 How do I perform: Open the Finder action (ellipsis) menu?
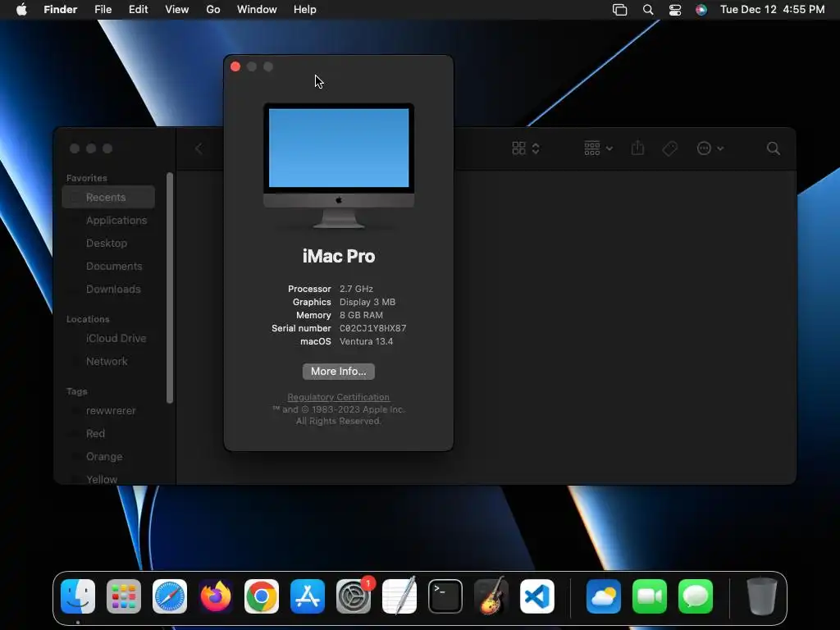coord(710,148)
